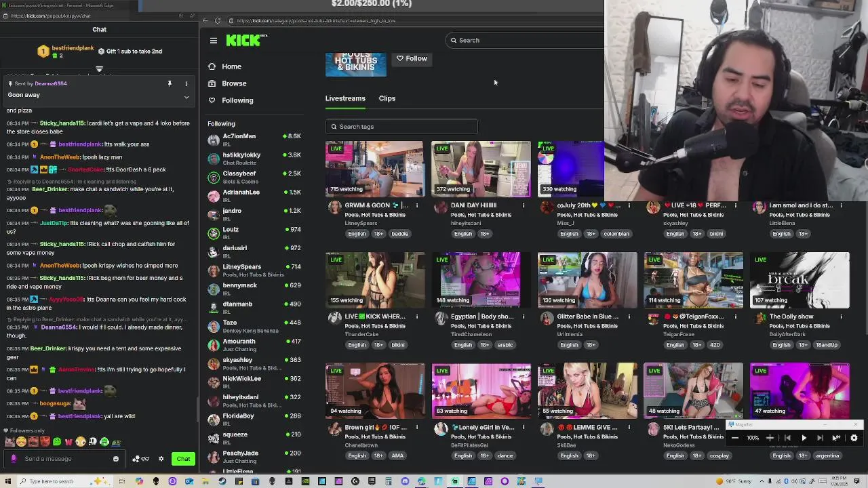
Task: Open hstikkytokky channel in Following list
Action: [254, 158]
